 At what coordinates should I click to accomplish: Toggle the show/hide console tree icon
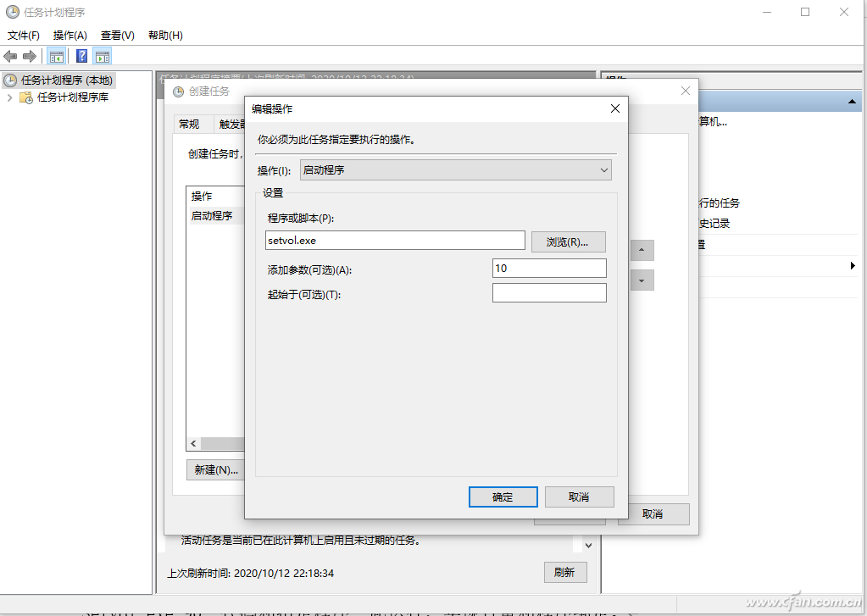click(57, 56)
